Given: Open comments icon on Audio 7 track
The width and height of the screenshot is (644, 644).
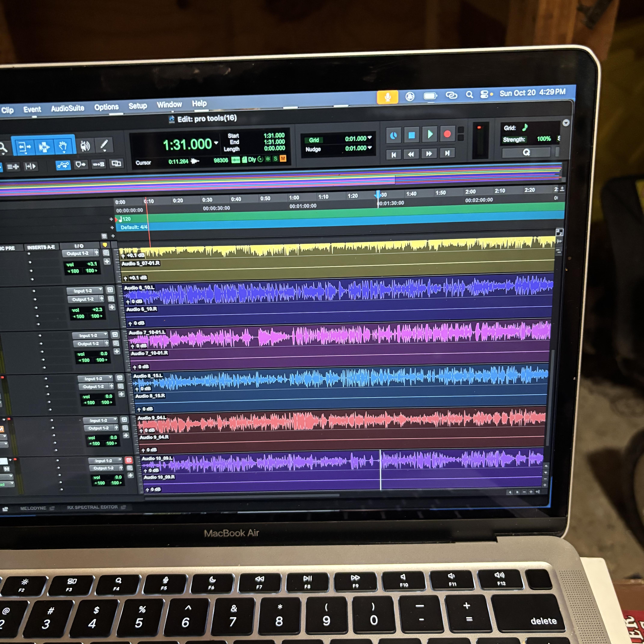Looking at the screenshot, I should (x=116, y=343).
